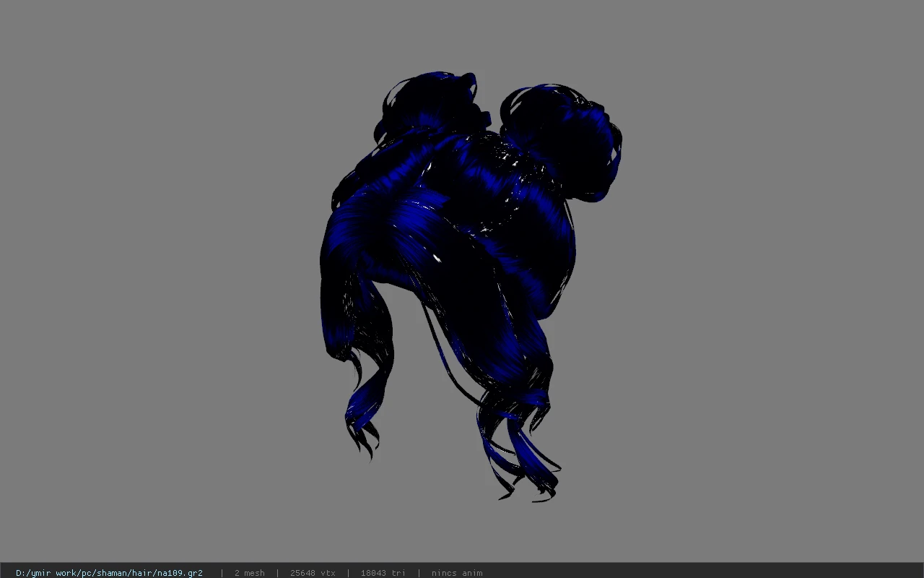Image resolution: width=924 pixels, height=578 pixels.
Task: Click the "2 mesh" count in status bar
Action: pos(249,573)
